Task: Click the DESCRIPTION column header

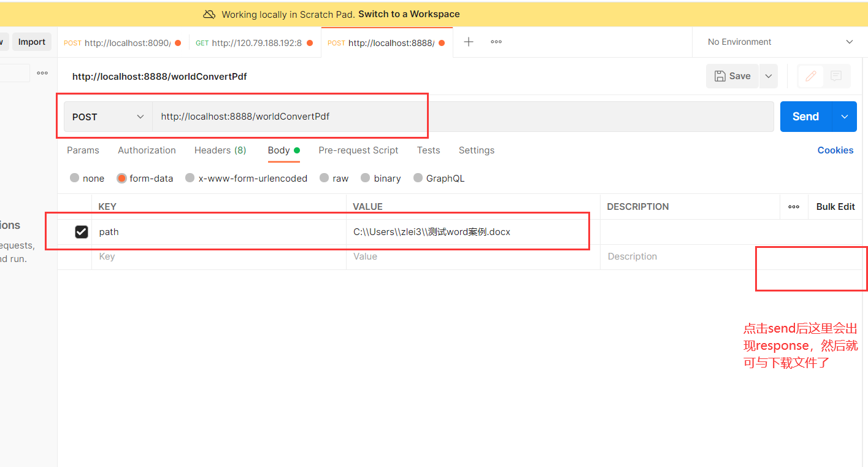Action: 638,207
